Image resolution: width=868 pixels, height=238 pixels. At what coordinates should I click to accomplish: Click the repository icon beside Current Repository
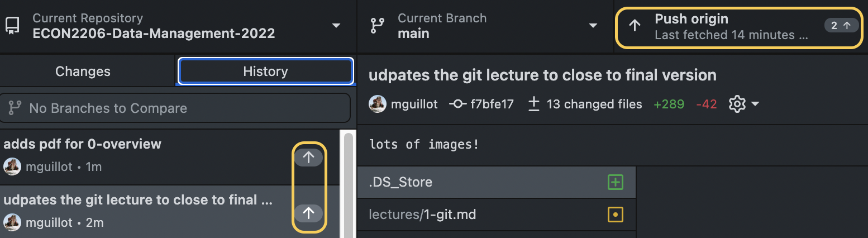12,26
